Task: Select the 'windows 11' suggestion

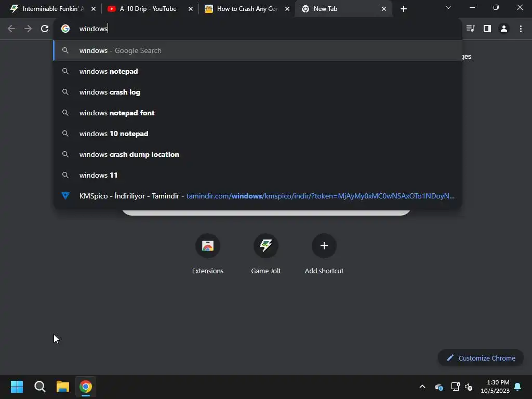Action: [x=258, y=175]
